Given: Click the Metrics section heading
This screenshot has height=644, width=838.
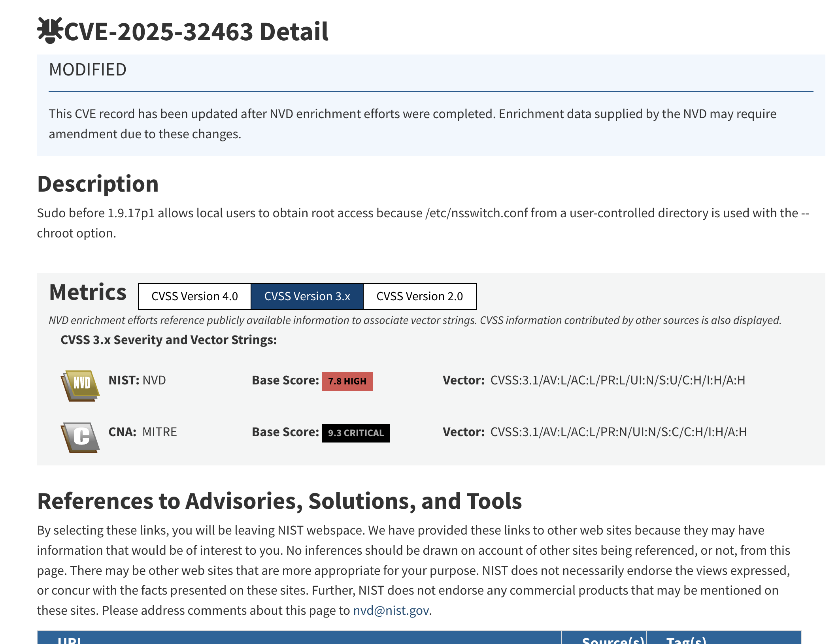Looking at the screenshot, I should (88, 292).
